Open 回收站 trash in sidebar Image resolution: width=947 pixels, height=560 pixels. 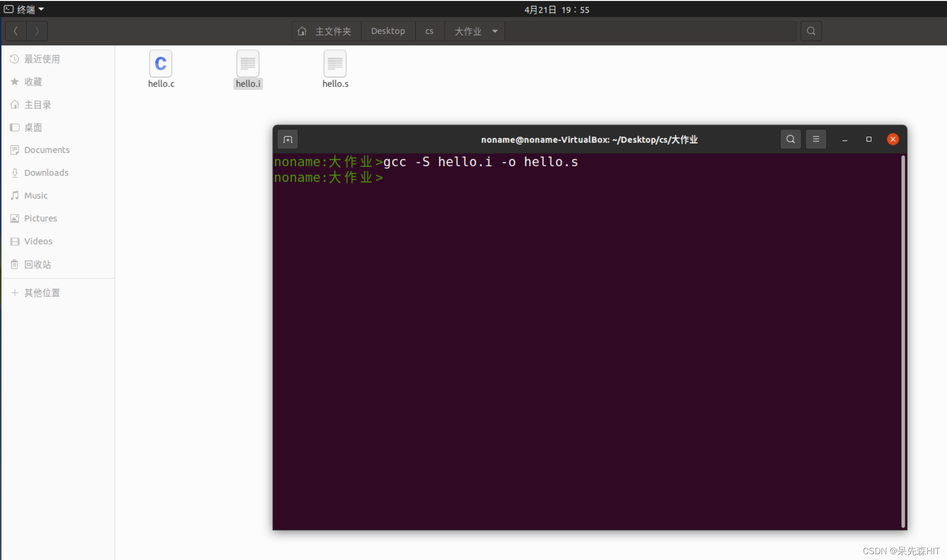click(58, 264)
